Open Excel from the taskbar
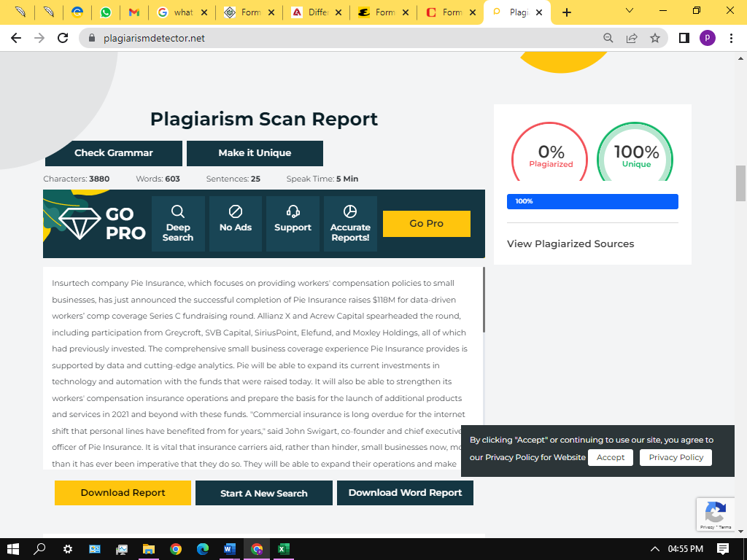 click(x=283, y=549)
